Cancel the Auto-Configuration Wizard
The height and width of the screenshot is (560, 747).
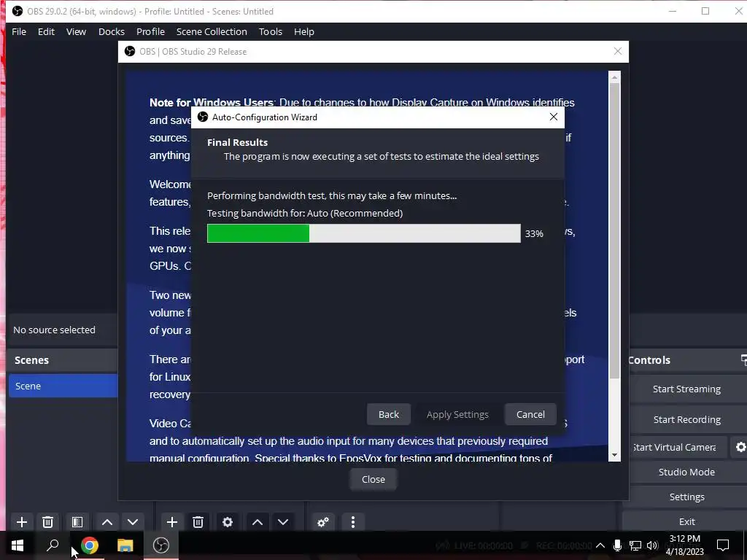[531, 414]
